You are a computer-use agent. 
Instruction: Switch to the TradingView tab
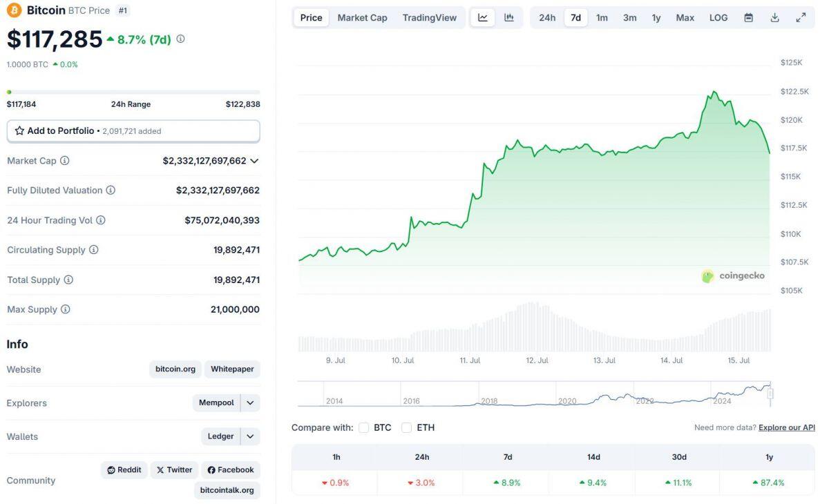429,17
